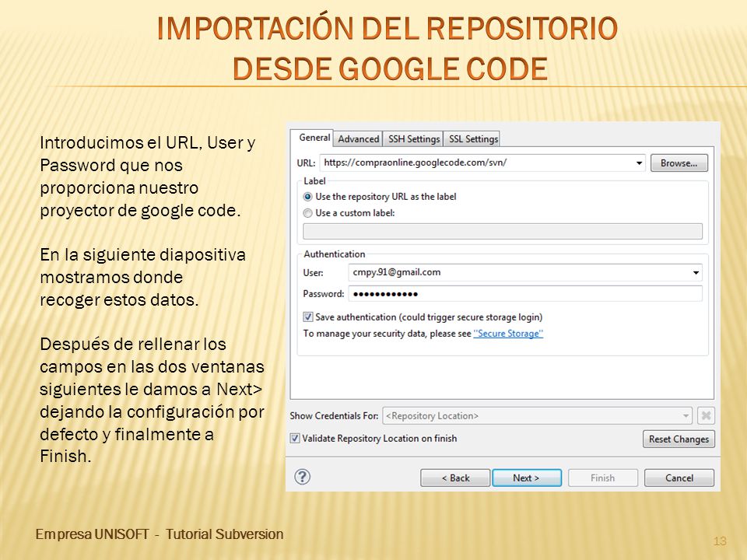Click the Finish button
The width and height of the screenshot is (747, 560).
[602, 478]
